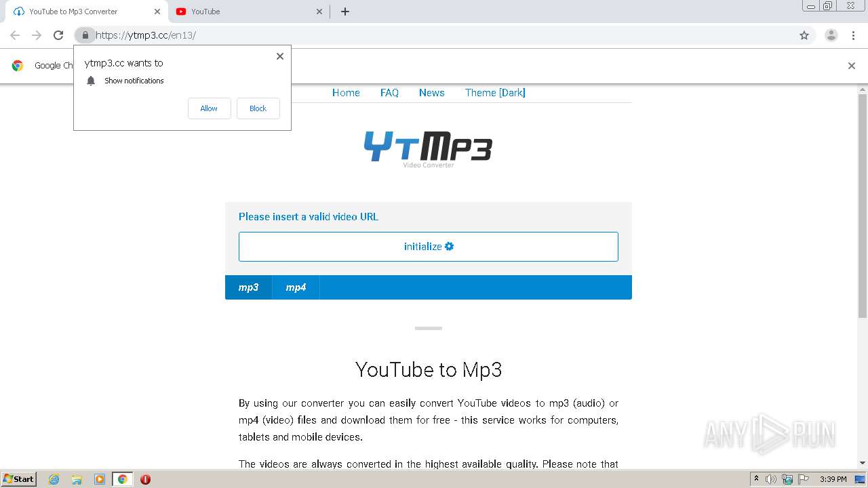
Task: Click the 'YouTube to Mp3' heading
Action: point(429,369)
